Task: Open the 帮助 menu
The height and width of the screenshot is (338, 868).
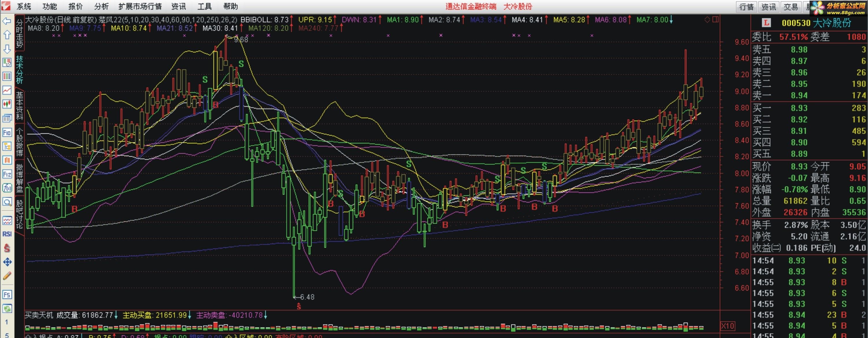Action: click(231, 6)
